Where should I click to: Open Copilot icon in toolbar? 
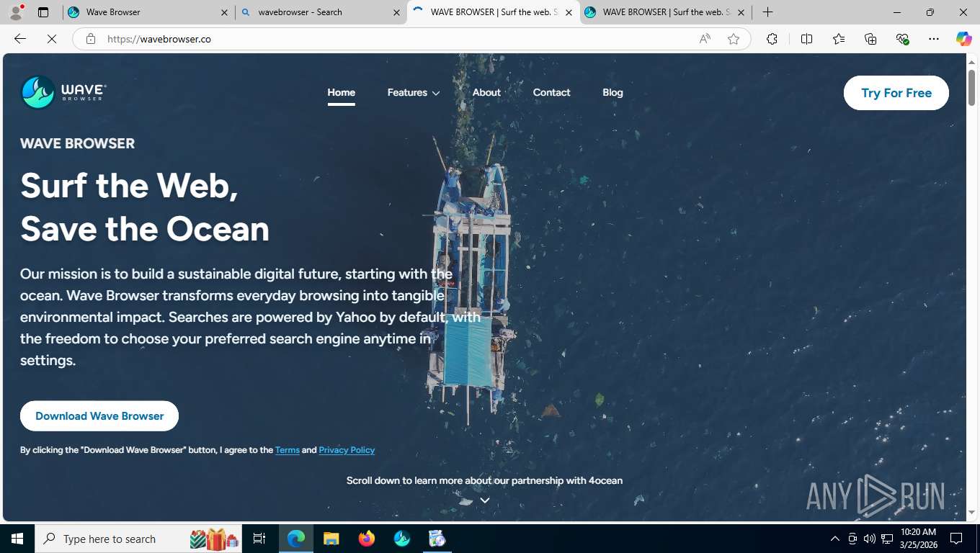(963, 39)
